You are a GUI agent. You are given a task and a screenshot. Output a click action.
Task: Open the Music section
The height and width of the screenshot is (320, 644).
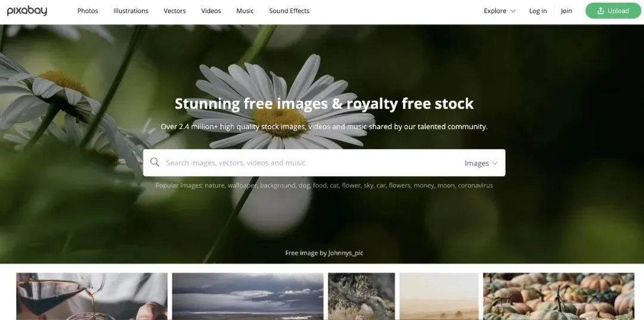pyautogui.click(x=245, y=11)
